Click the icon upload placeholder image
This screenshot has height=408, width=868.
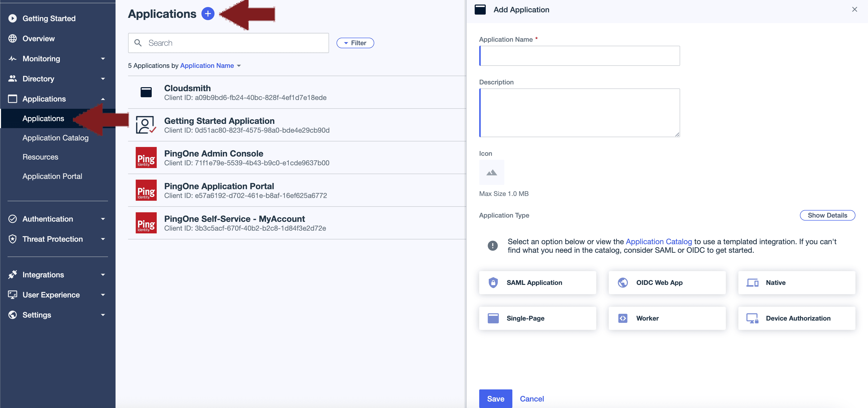pos(491,173)
